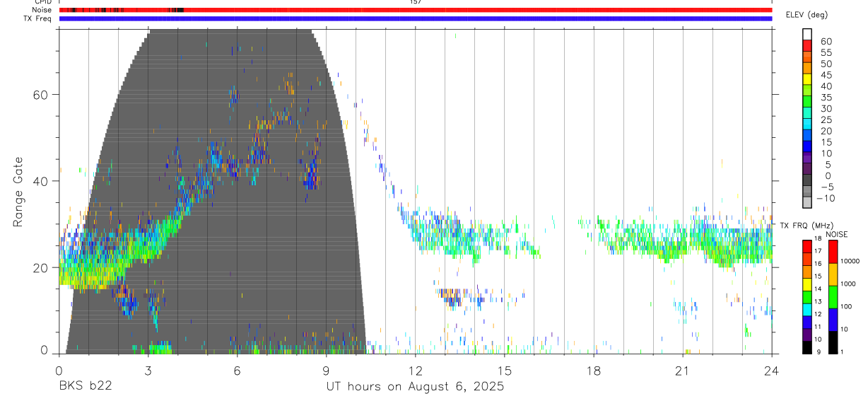Screen dimensions: 868x401
Task: Click the x-axis tick label '9'
Action: (x=326, y=371)
